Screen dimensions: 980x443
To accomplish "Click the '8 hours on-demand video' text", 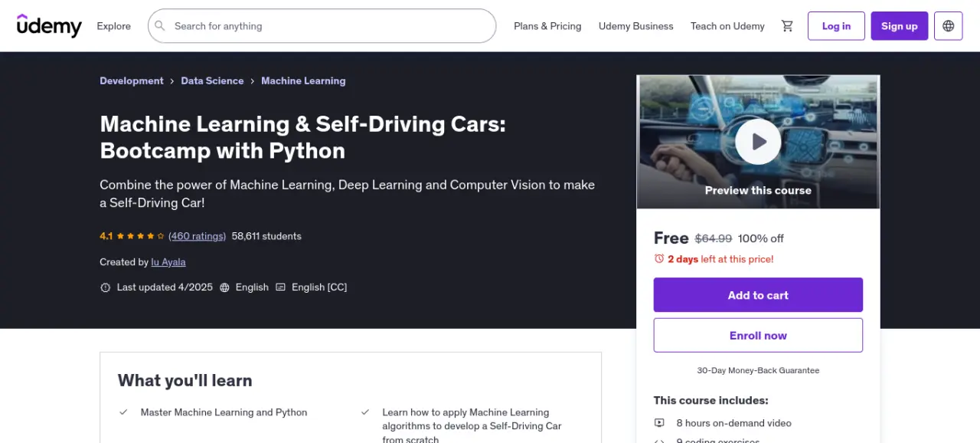I will tap(734, 423).
